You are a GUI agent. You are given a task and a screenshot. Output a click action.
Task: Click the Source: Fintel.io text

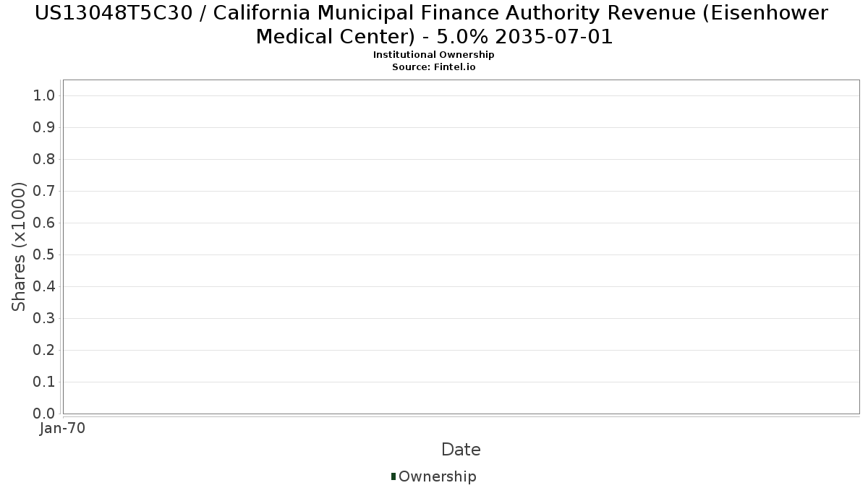coord(433,67)
